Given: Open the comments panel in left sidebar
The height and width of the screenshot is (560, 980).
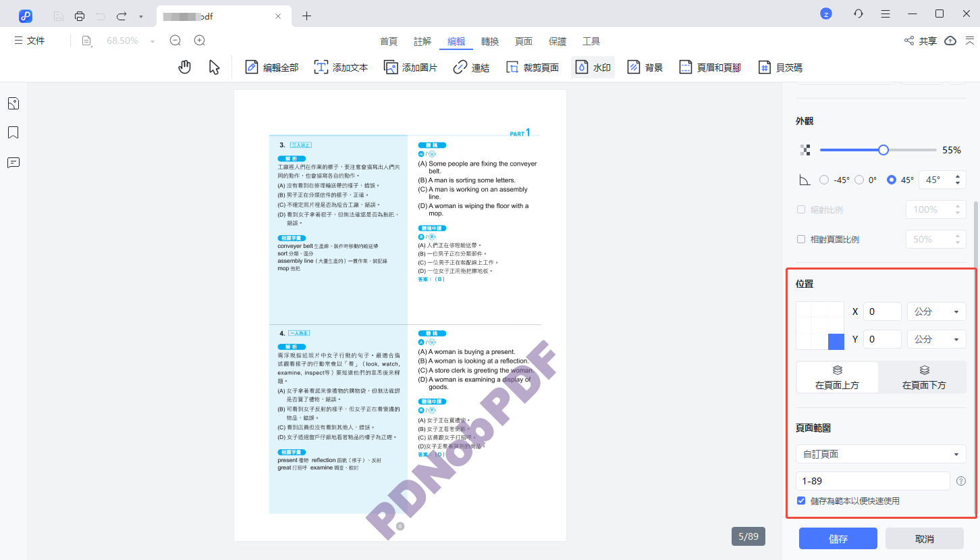Looking at the screenshot, I should pyautogui.click(x=13, y=163).
